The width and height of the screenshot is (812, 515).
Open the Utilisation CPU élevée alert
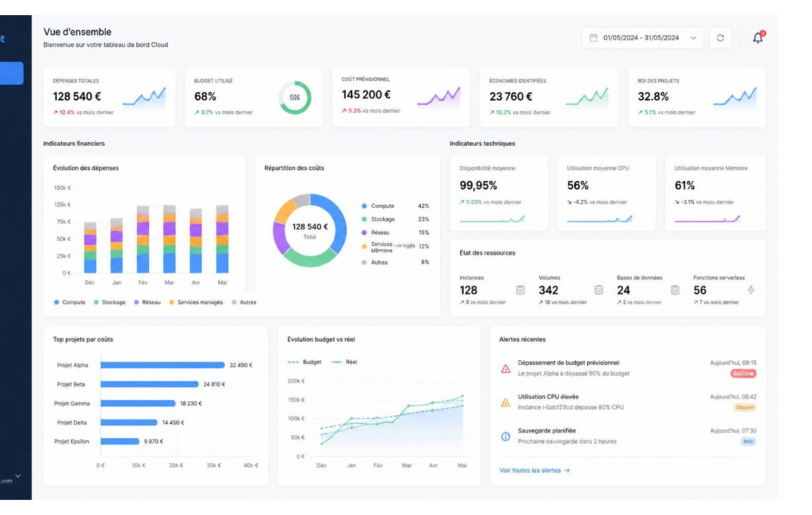(628, 402)
